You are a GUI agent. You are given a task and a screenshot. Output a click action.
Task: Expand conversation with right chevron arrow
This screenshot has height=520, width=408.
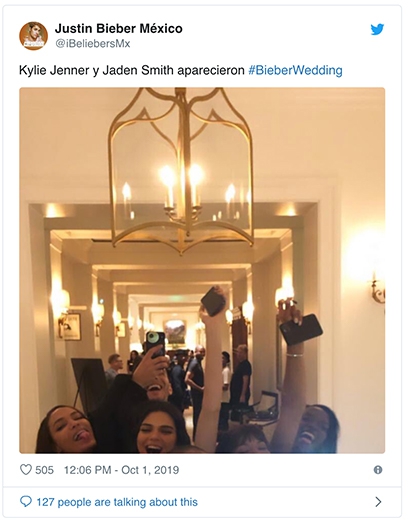378,502
